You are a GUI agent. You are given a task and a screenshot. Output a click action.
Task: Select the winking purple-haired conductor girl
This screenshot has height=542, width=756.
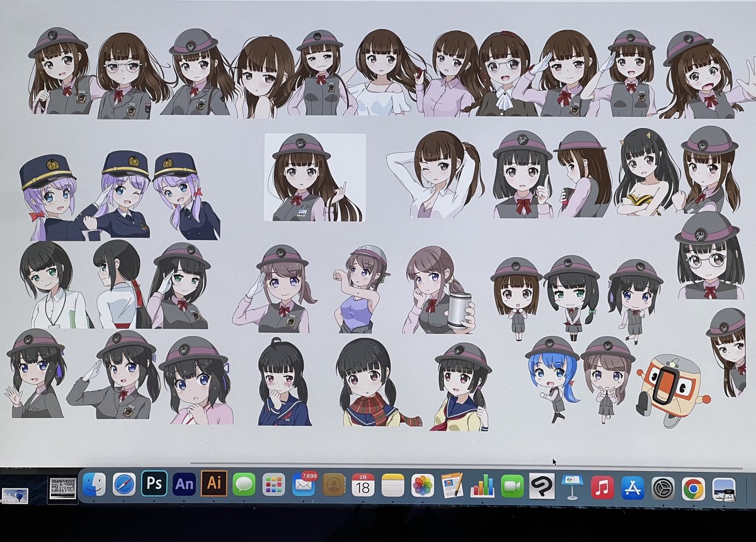pos(125,194)
